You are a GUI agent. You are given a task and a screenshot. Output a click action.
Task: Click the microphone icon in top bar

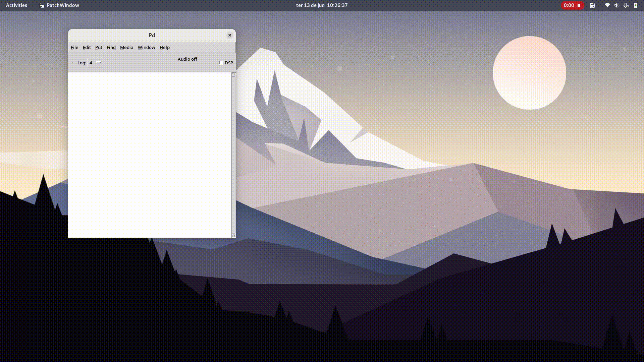tap(626, 5)
